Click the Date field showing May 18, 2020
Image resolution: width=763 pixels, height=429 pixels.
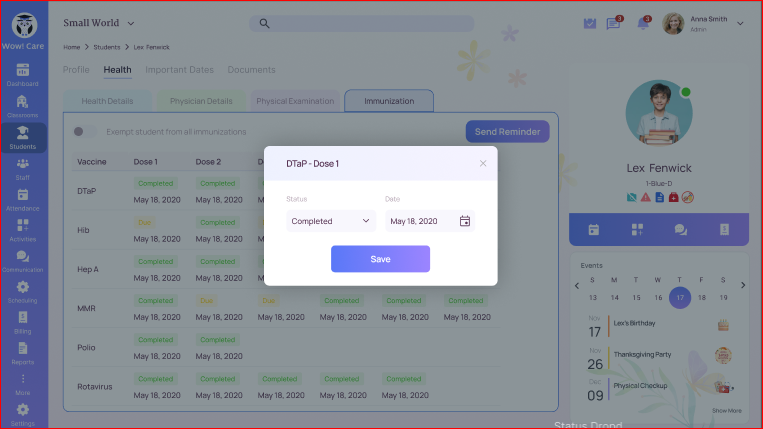pyautogui.click(x=419, y=221)
